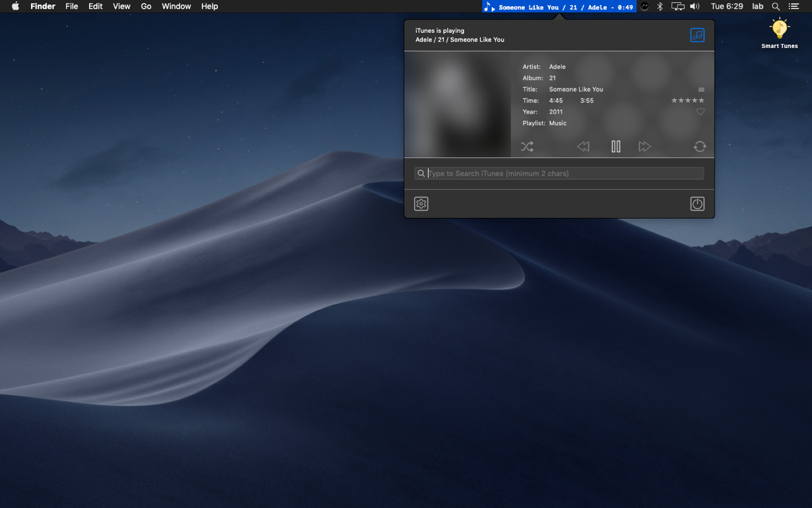Skip back to the previous track
Screen dimensions: 812x508
[583, 147]
